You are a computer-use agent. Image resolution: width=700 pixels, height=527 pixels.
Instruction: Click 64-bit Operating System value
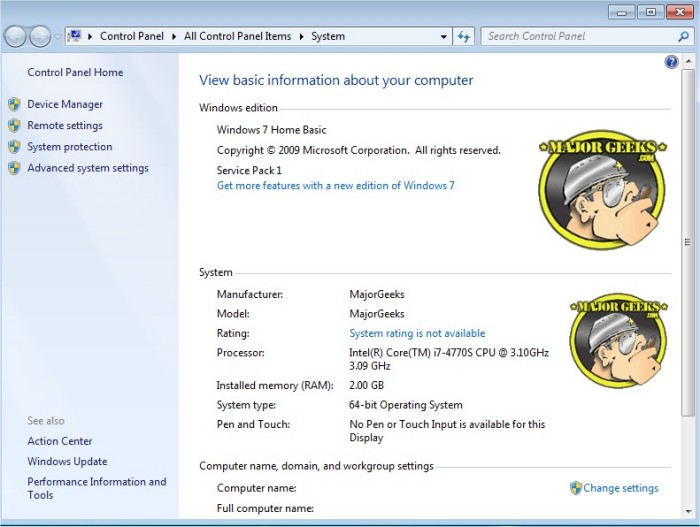[405, 405]
